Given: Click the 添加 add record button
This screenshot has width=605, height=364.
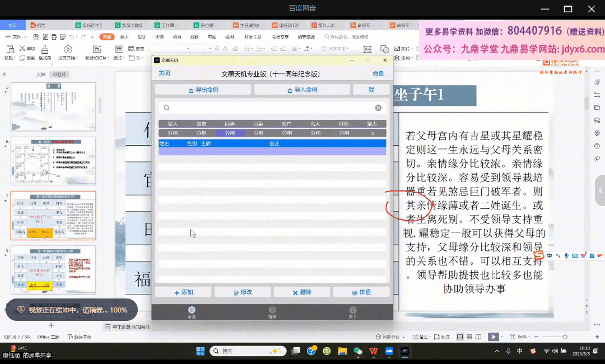Looking at the screenshot, I should (x=183, y=292).
